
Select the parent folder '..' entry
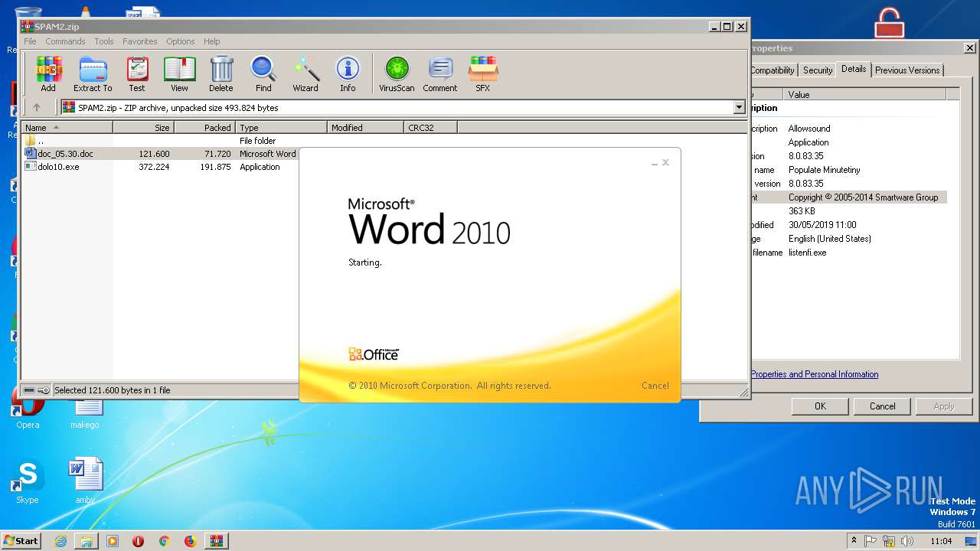(34, 141)
